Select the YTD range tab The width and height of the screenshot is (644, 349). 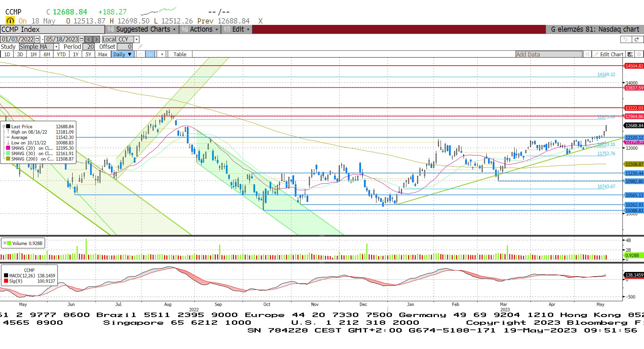tap(61, 54)
